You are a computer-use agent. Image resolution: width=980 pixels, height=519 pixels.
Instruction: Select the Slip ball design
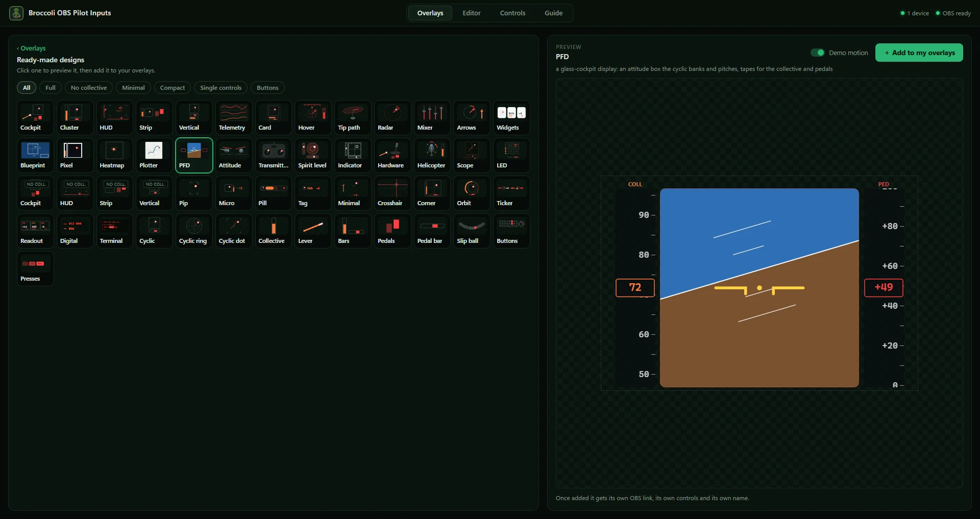472,231
